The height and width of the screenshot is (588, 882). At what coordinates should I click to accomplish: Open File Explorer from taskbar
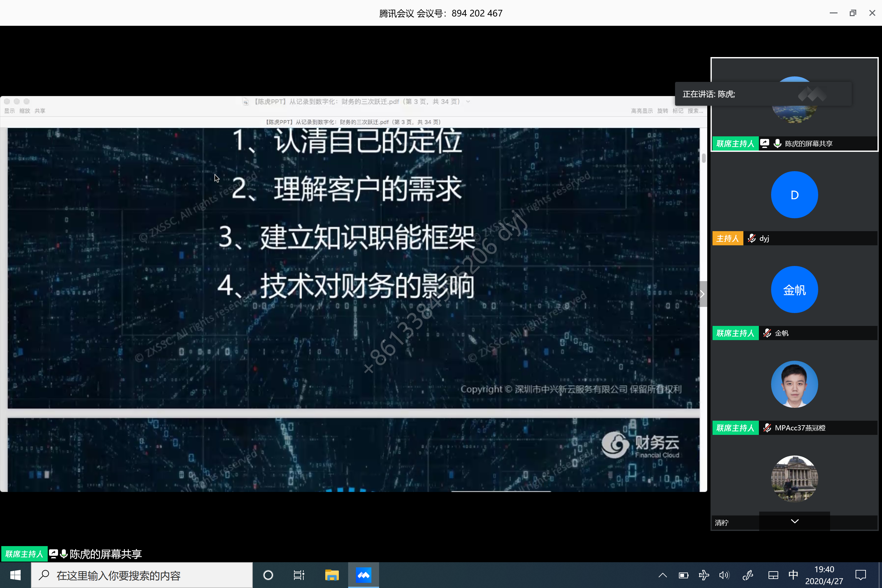click(331, 575)
